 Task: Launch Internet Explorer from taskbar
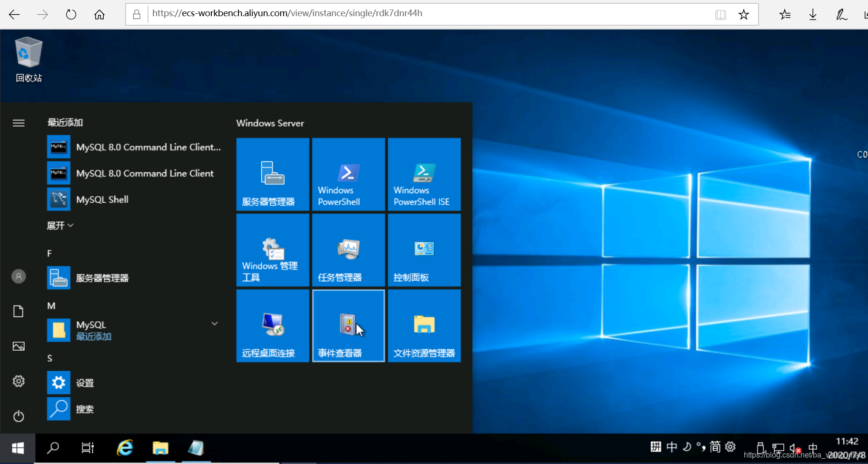(x=125, y=448)
